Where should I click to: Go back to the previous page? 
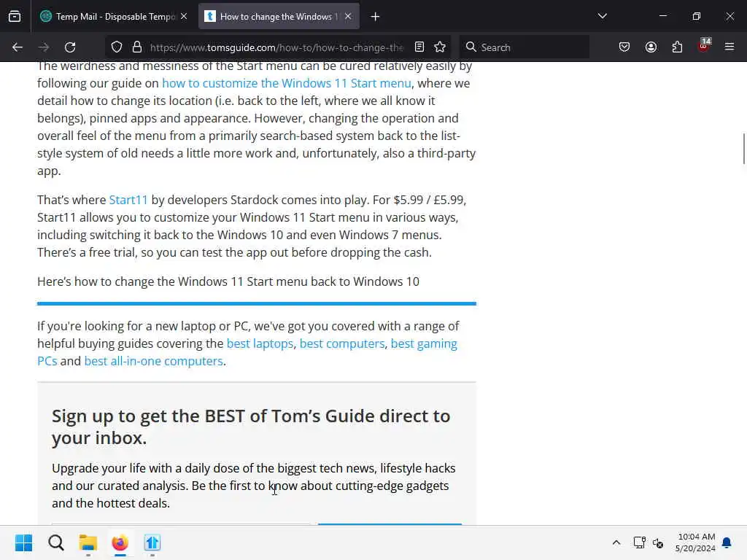point(18,47)
